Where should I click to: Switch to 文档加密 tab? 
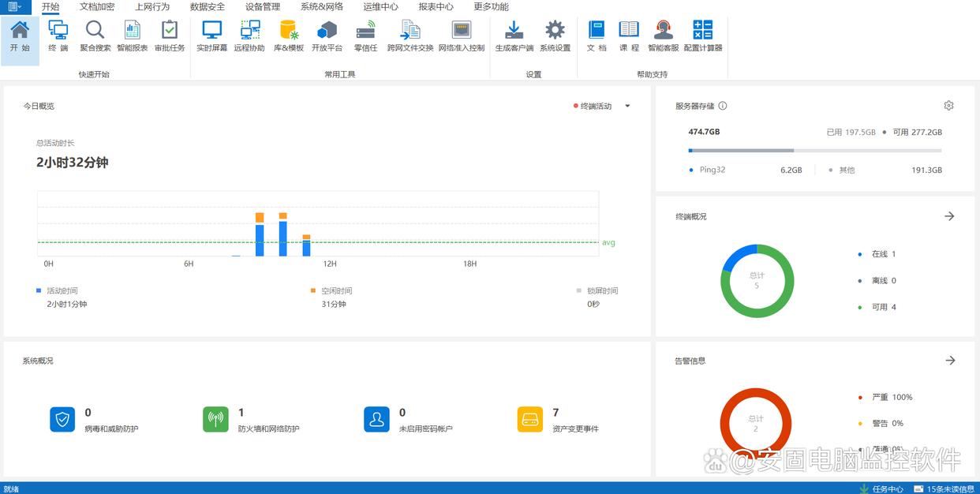[97, 6]
